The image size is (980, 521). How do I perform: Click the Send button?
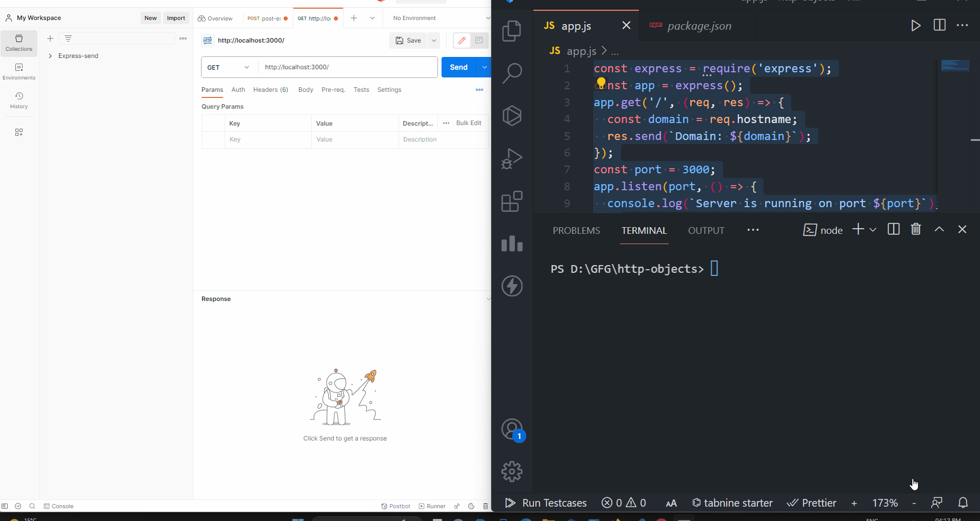(459, 67)
